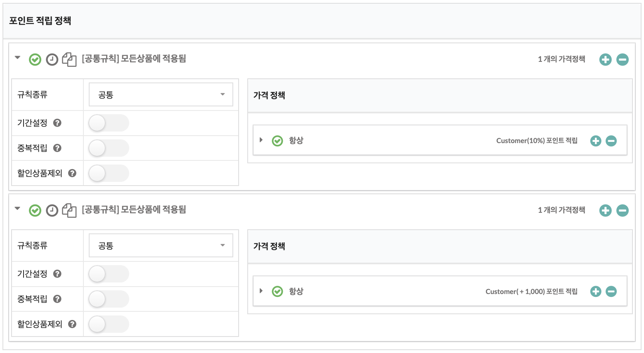Collapse the first [공통규칙] rule section
This screenshot has width=644, height=353.
click(17, 58)
